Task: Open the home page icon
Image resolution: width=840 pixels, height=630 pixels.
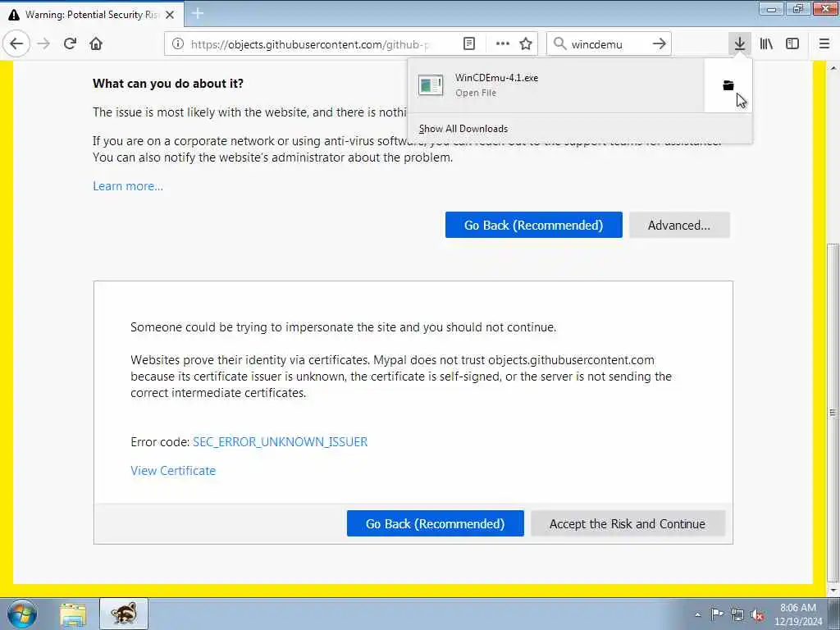Action: click(x=96, y=44)
